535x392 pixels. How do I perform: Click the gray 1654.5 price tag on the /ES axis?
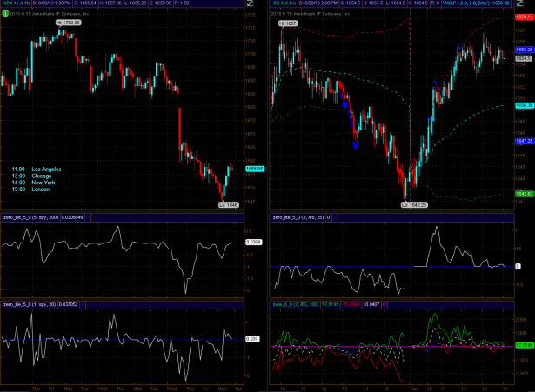tap(523, 58)
